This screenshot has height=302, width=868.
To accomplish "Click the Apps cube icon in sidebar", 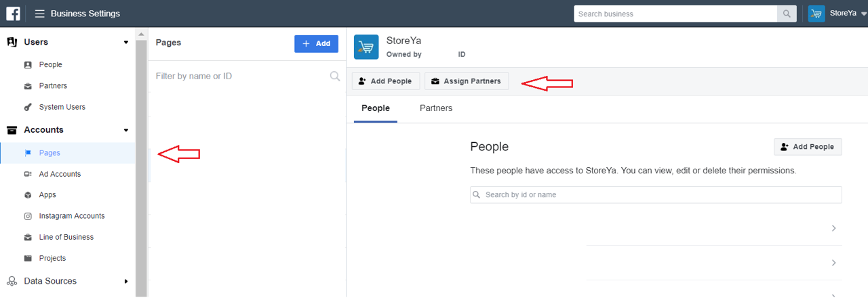I will coord(28,195).
